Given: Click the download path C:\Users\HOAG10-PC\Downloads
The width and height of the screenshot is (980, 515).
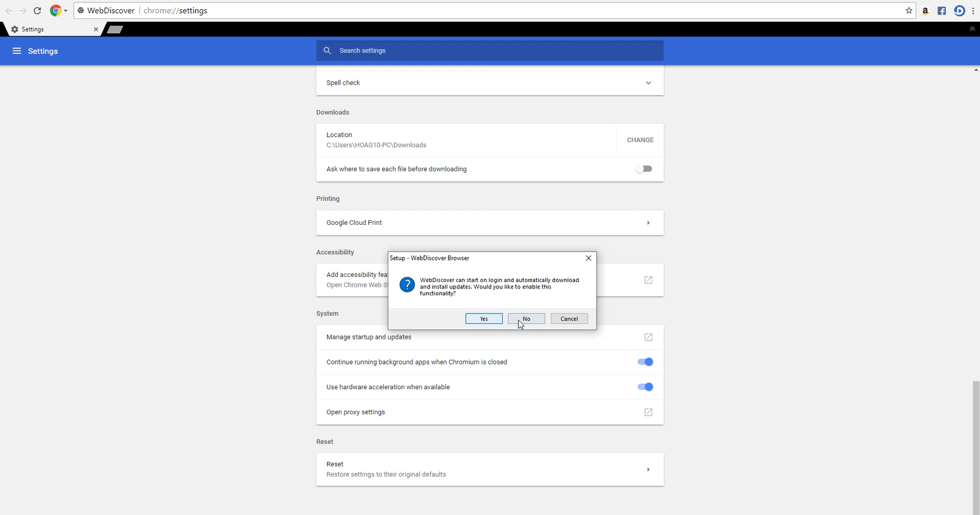Looking at the screenshot, I should (x=376, y=145).
